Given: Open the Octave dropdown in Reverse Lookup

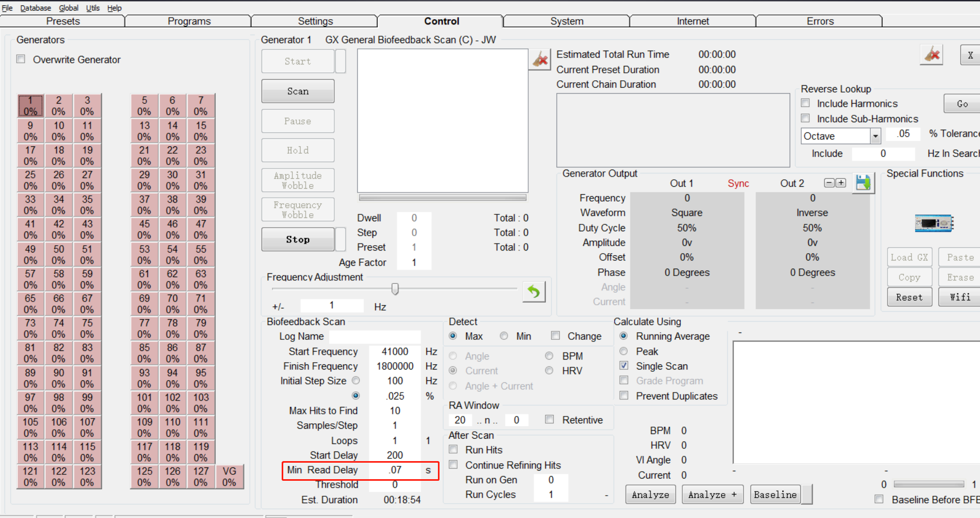Looking at the screenshot, I should (875, 137).
